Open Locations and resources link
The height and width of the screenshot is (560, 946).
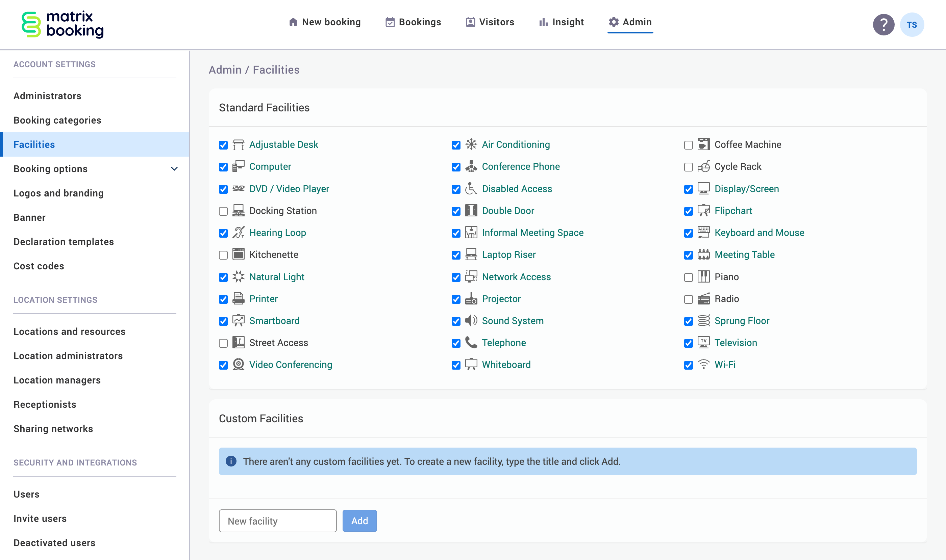coord(70,331)
